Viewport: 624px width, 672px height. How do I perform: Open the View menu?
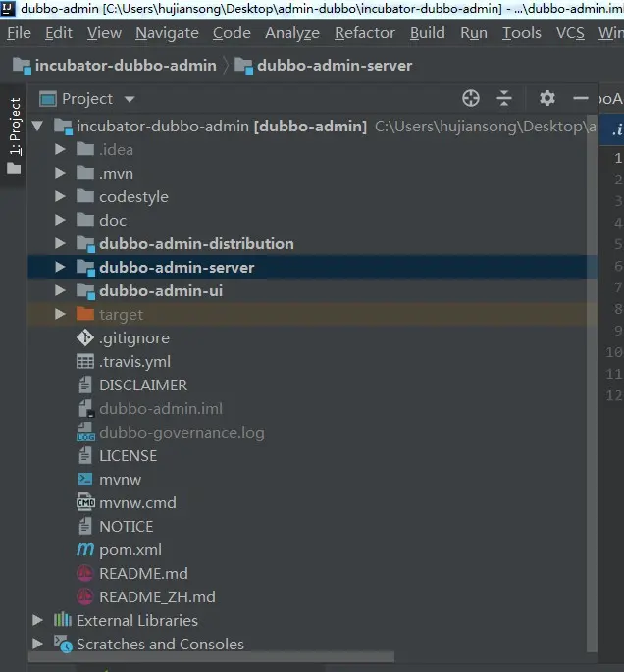[x=104, y=33]
